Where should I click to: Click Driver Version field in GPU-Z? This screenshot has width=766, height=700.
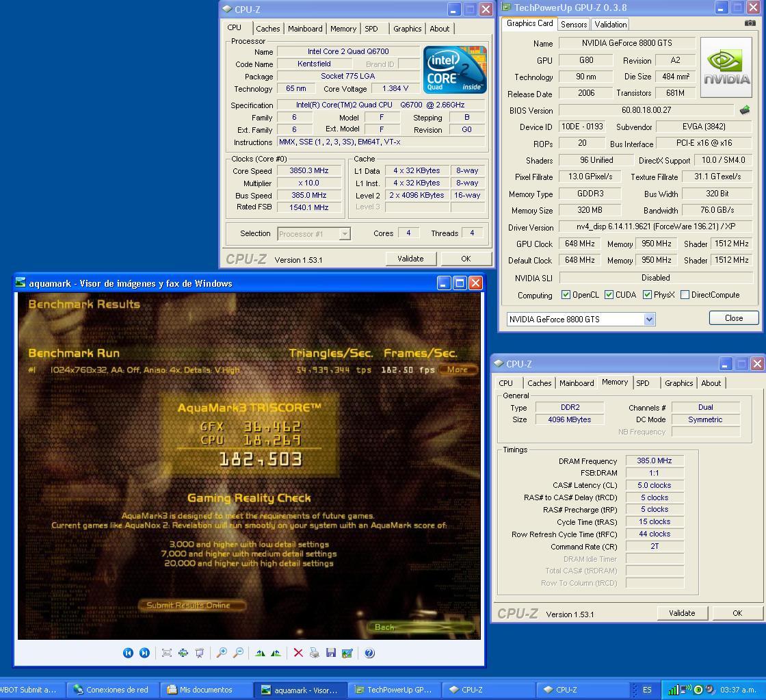tap(656, 226)
